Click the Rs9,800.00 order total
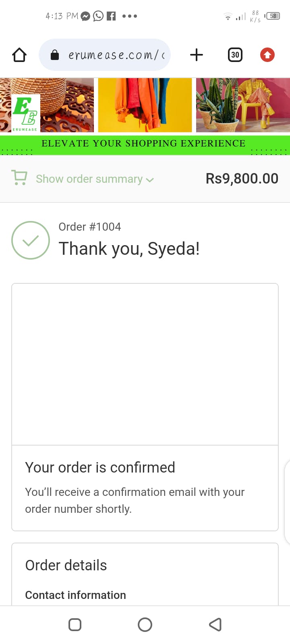The width and height of the screenshot is (290, 644). coord(242,178)
